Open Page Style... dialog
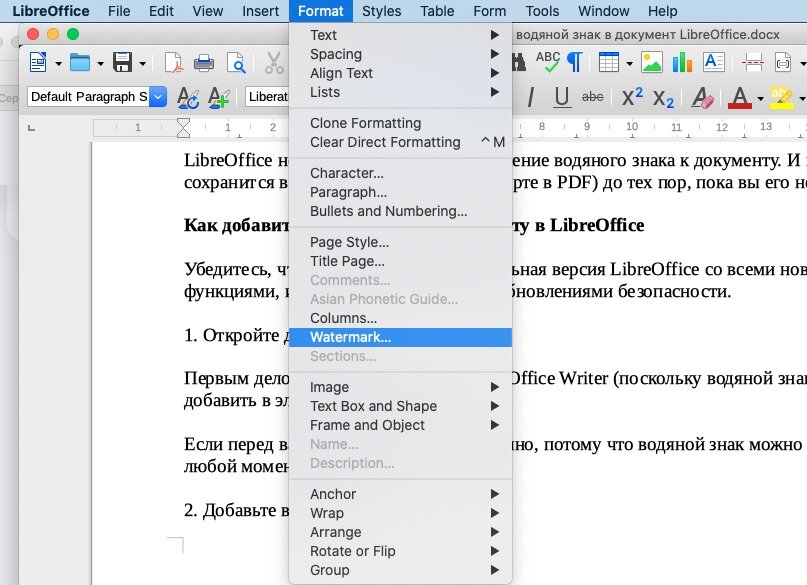Screen dimensions: 807x585 (x=400, y=242)
